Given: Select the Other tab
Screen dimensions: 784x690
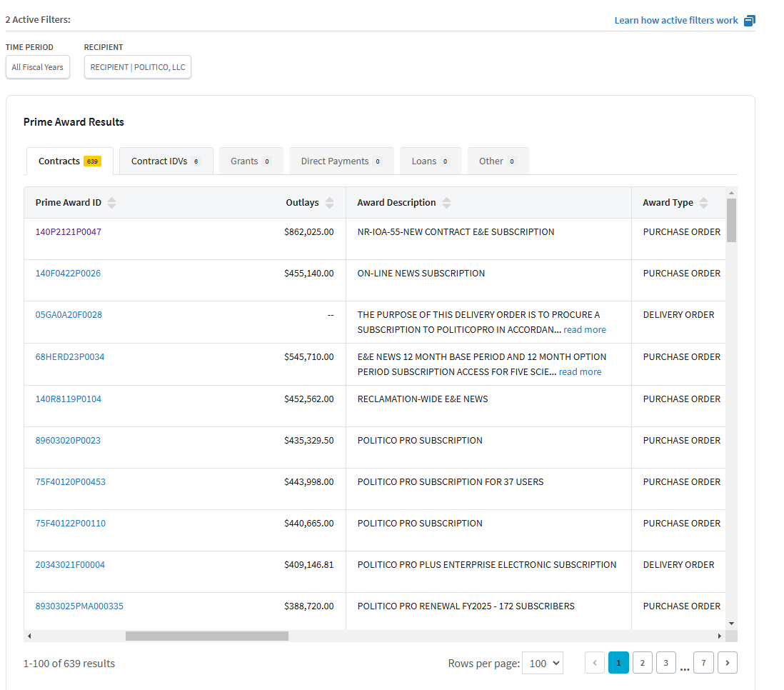Looking at the screenshot, I should [x=498, y=161].
